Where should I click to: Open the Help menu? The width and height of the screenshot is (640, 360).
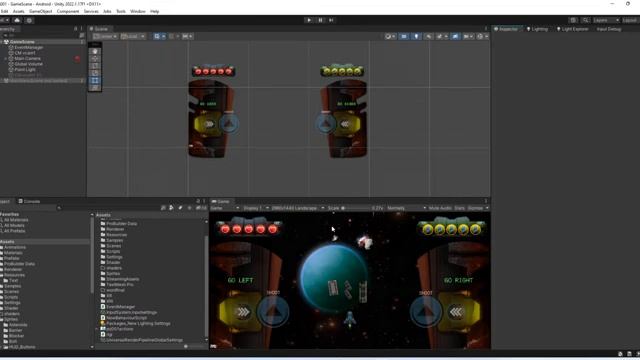pos(154,11)
